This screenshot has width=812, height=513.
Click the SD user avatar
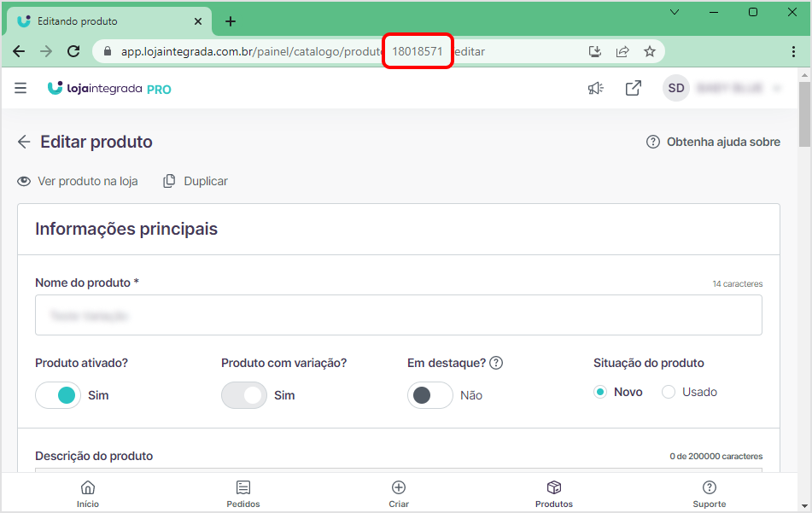coord(675,88)
